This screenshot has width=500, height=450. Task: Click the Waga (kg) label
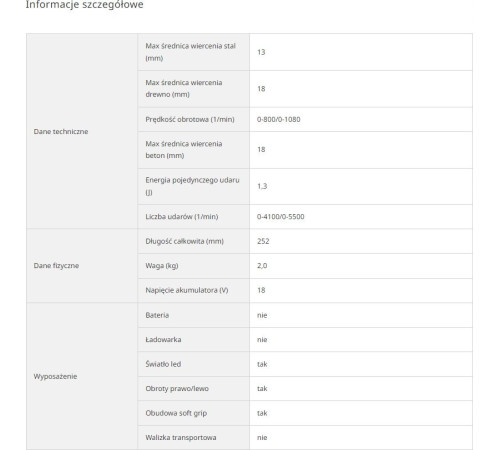(x=162, y=266)
